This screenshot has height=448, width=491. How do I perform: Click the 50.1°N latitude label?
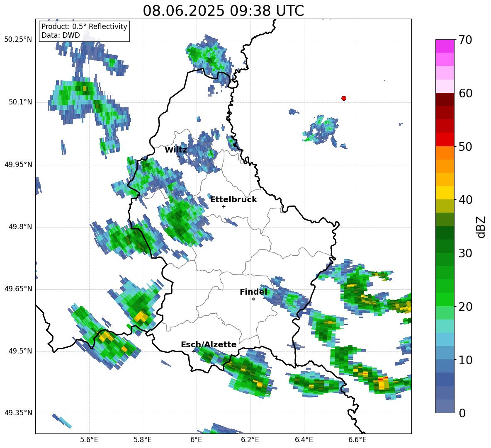20,102
